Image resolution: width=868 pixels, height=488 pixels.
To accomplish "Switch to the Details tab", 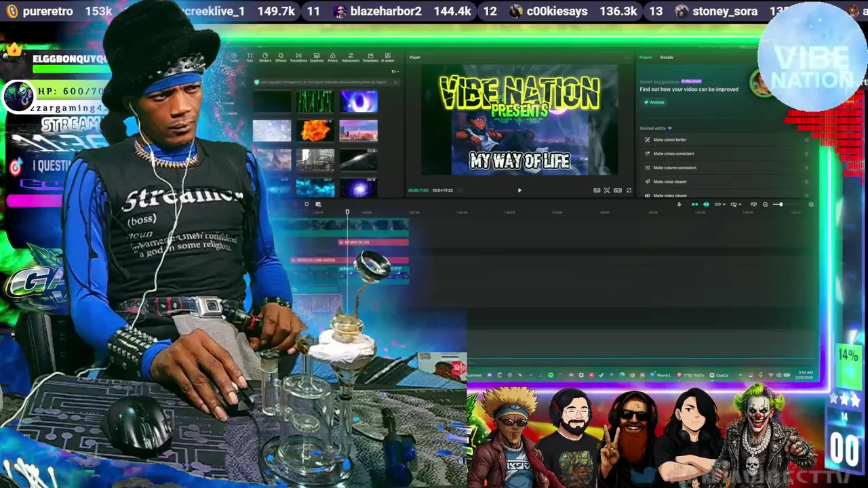I will click(667, 58).
